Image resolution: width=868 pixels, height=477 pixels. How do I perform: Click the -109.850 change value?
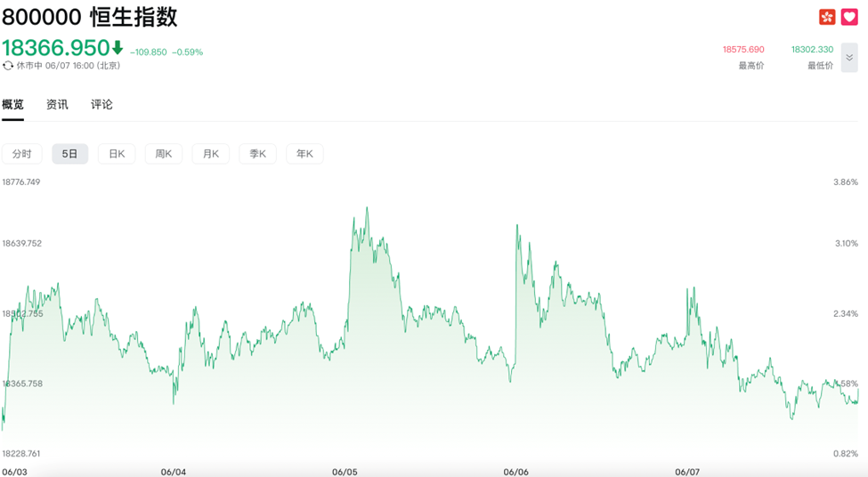[149, 52]
